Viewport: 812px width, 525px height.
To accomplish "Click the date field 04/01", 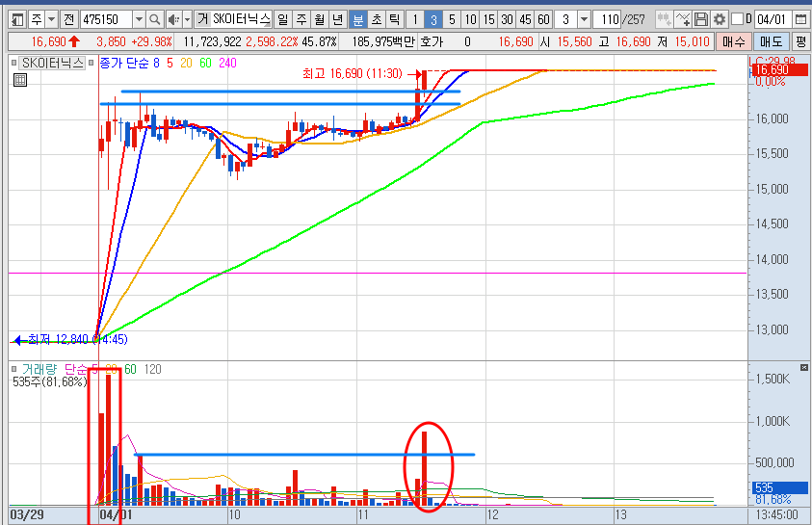I will [773, 19].
